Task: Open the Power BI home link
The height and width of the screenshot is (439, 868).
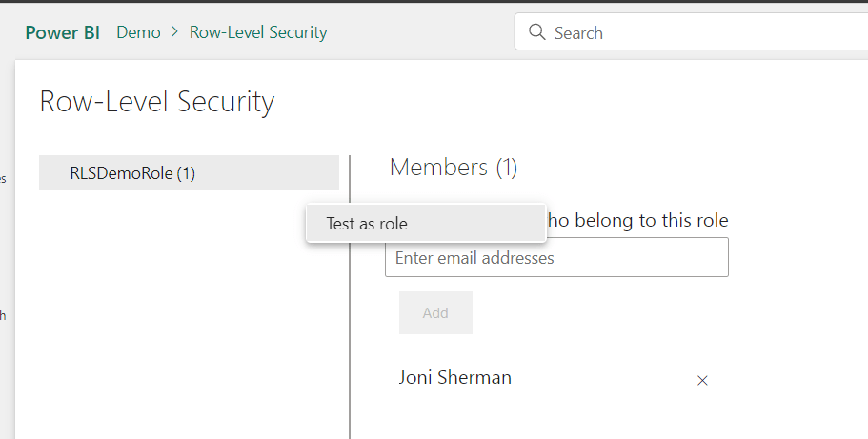Action: [63, 32]
